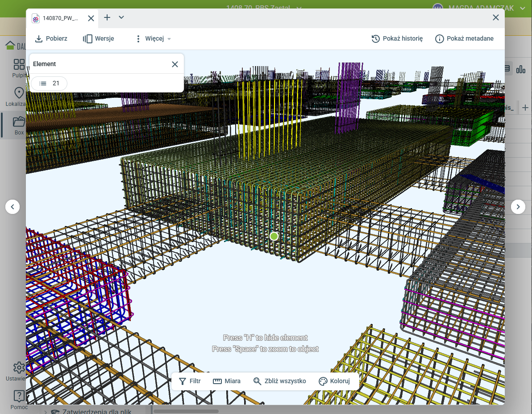Click the Pobierz download button
Viewport: 532px width, 414px height.
[x=51, y=39]
